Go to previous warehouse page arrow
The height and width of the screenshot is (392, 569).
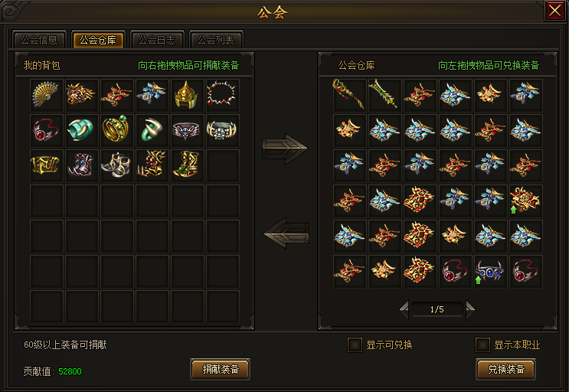[404, 309]
